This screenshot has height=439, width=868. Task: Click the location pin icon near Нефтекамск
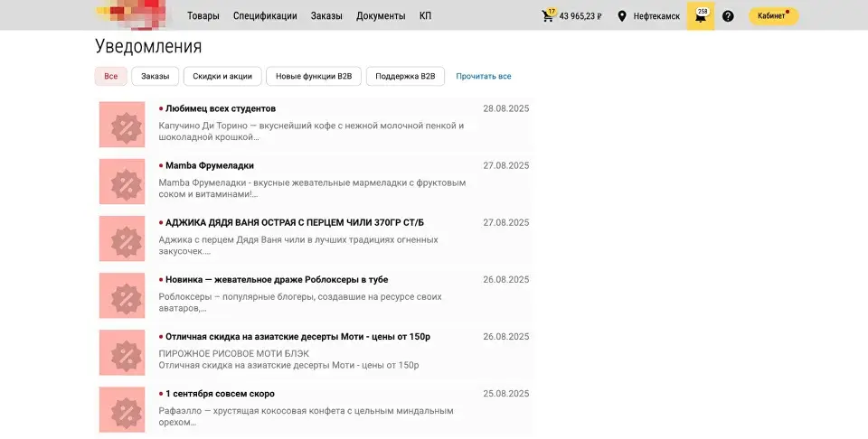(622, 16)
